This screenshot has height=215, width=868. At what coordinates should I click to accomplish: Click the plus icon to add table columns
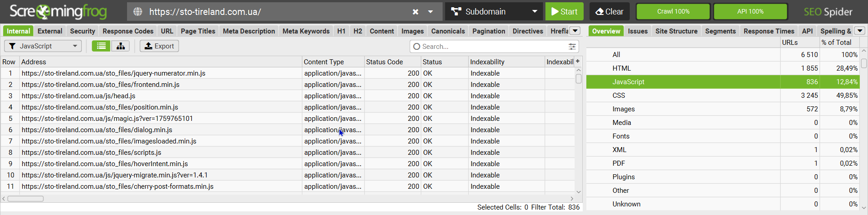pos(577,62)
